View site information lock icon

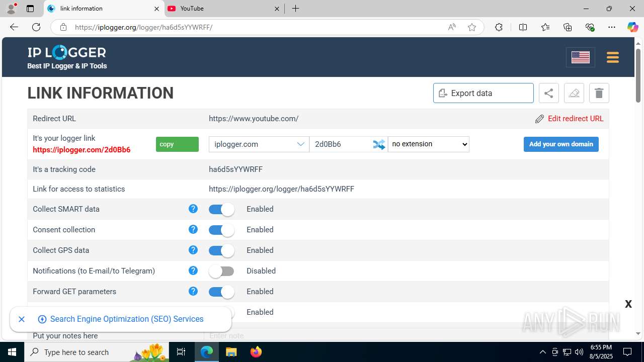[x=63, y=27]
